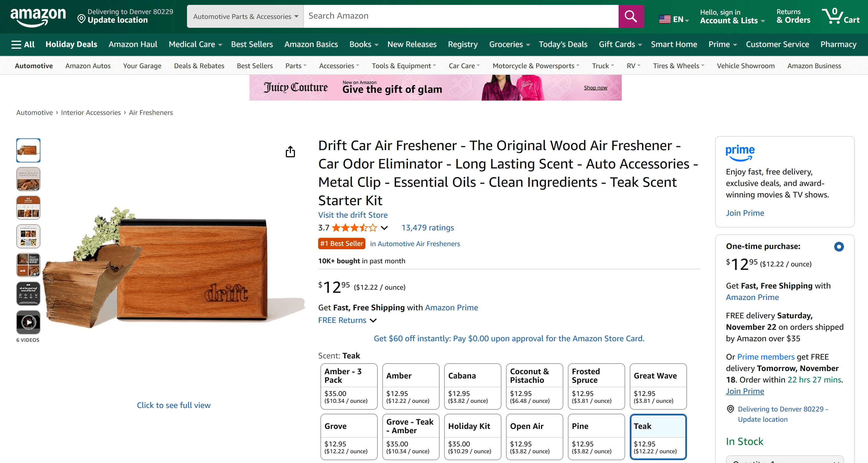Click the Amazon logo
This screenshot has height=463, width=868.
38,16
